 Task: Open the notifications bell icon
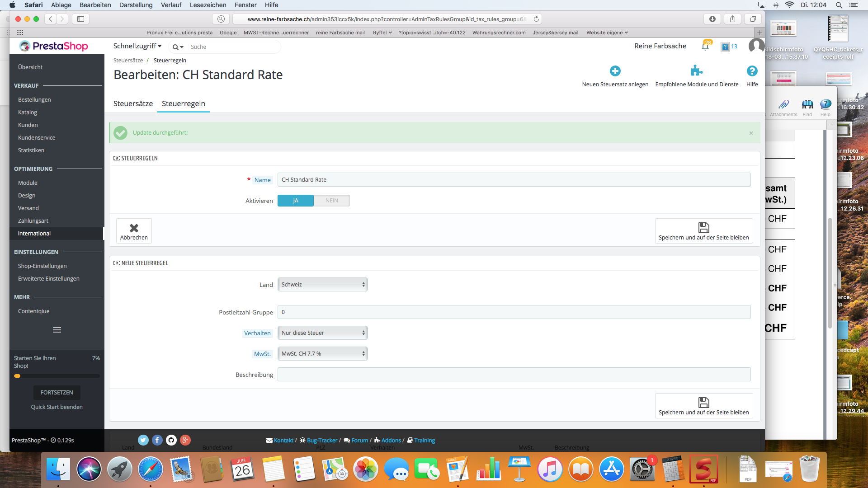tap(705, 46)
